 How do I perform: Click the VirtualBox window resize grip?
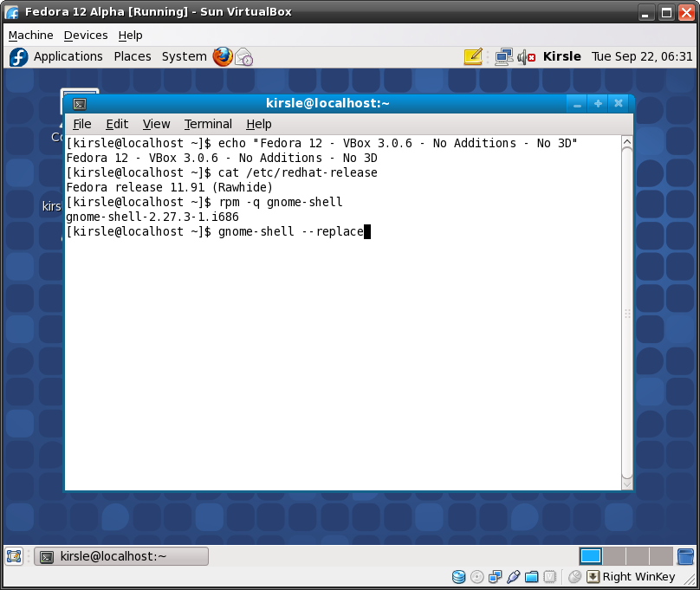click(690, 580)
